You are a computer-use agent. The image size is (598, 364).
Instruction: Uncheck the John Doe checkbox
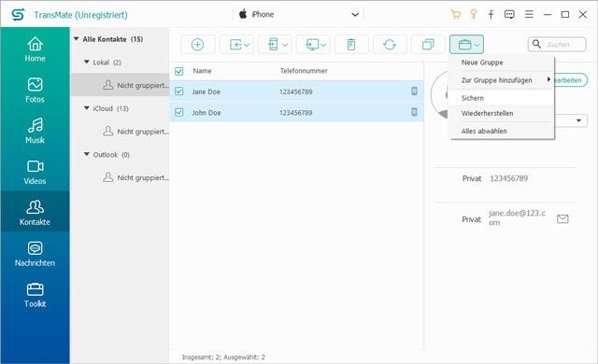tap(179, 112)
